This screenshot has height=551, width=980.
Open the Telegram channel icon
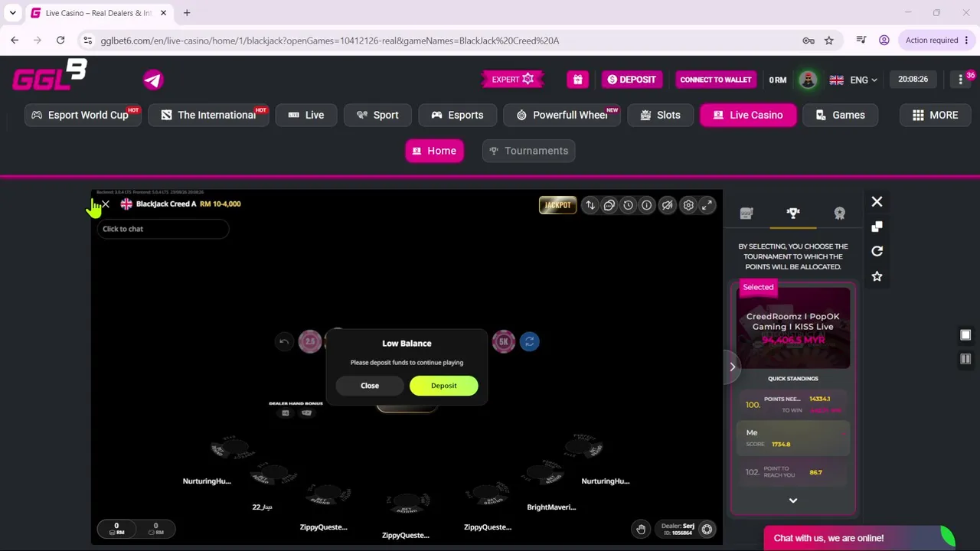pos(153,80)
